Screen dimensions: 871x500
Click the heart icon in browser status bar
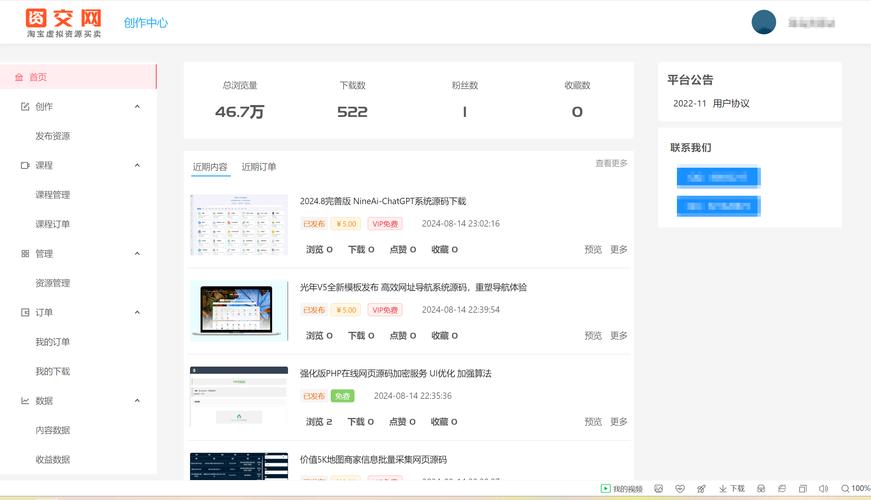[x=680, y=489]
